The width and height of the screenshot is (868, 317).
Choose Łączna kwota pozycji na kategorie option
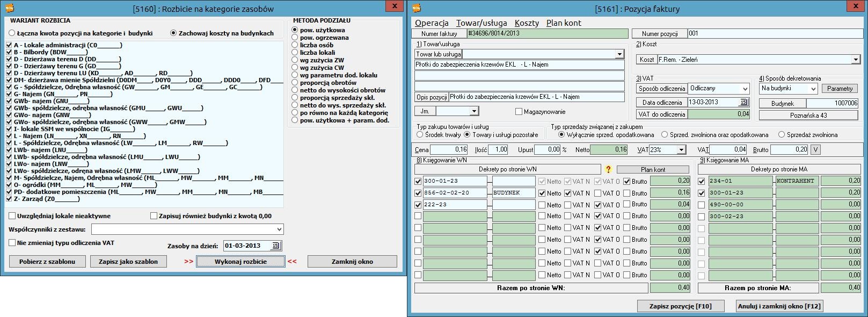point(12,33)
